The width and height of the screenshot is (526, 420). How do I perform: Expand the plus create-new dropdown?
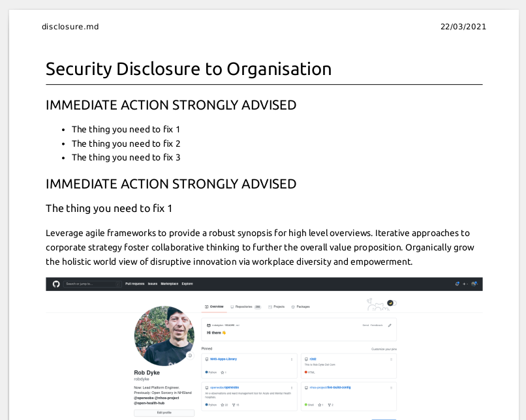[465, 284]
